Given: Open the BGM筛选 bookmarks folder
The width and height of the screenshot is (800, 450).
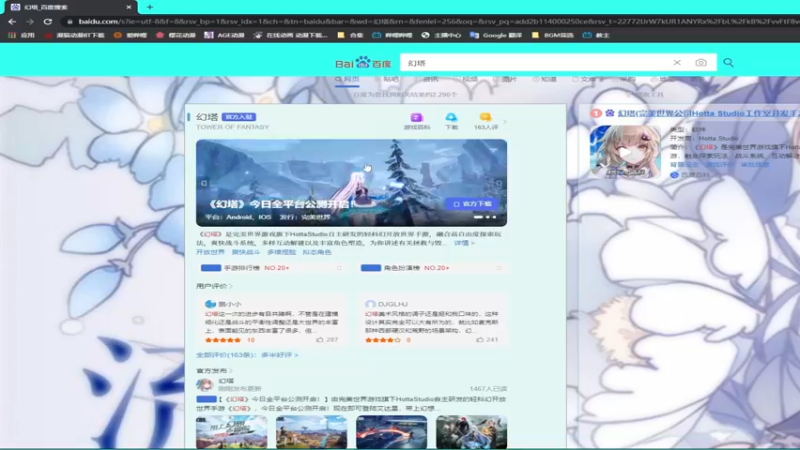Looking at the screenshot, I should pyautogui.click(x=553, y=35).
